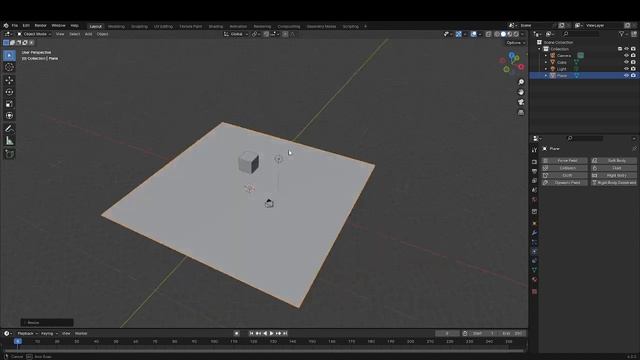Open the Object properties tab icon
This screenshot has height=360, width=640.
click(x=534, y=224)
